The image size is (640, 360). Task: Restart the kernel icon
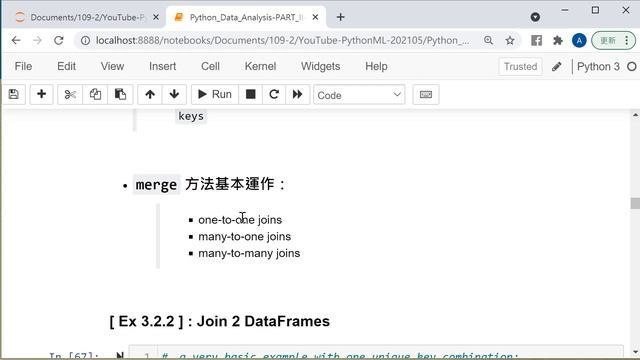tap(274, 95)
